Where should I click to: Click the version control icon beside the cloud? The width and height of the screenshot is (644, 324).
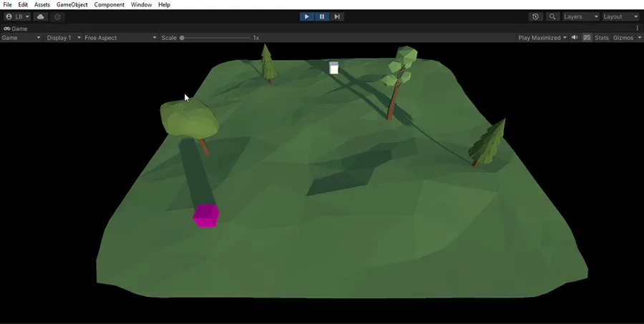(x=57, y=17)
